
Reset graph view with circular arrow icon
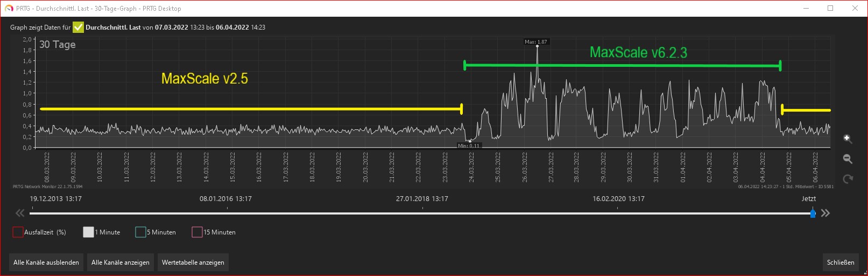click(848, 179)
